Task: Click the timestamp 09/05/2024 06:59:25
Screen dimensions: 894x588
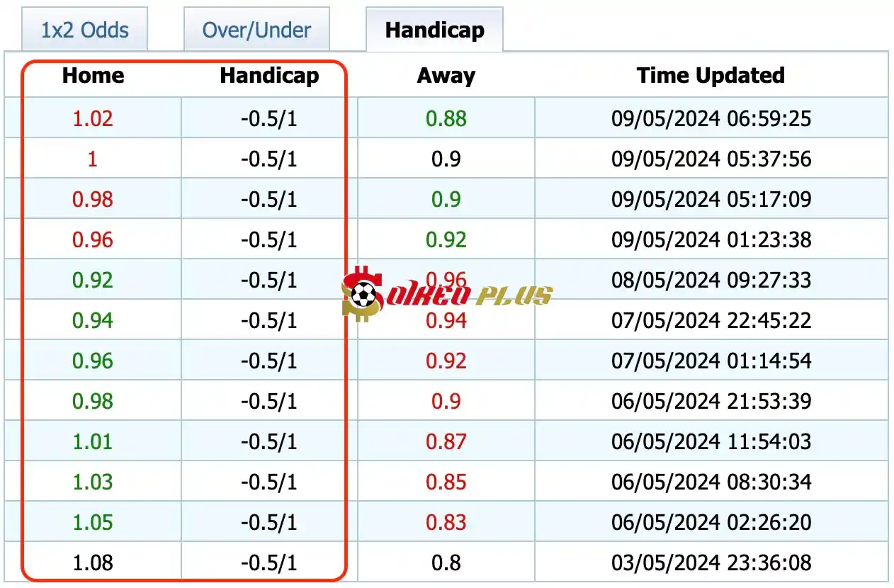Action: click(x=711, y=118)
